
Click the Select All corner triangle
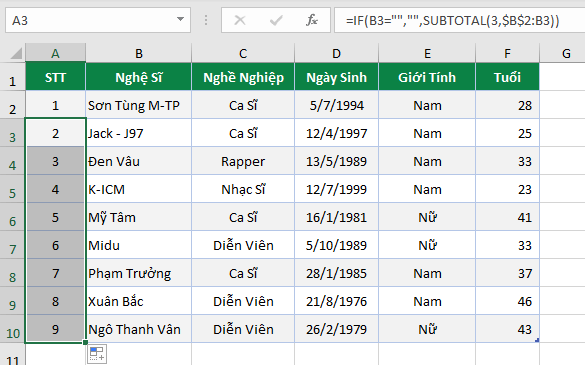[16, 53]
